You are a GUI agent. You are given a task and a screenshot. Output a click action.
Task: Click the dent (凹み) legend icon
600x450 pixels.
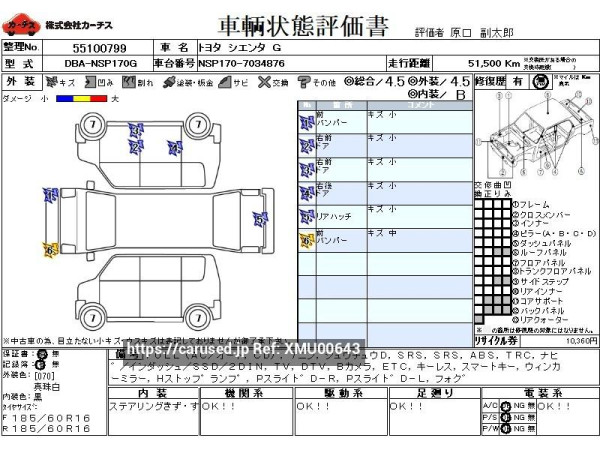[90, 82]
